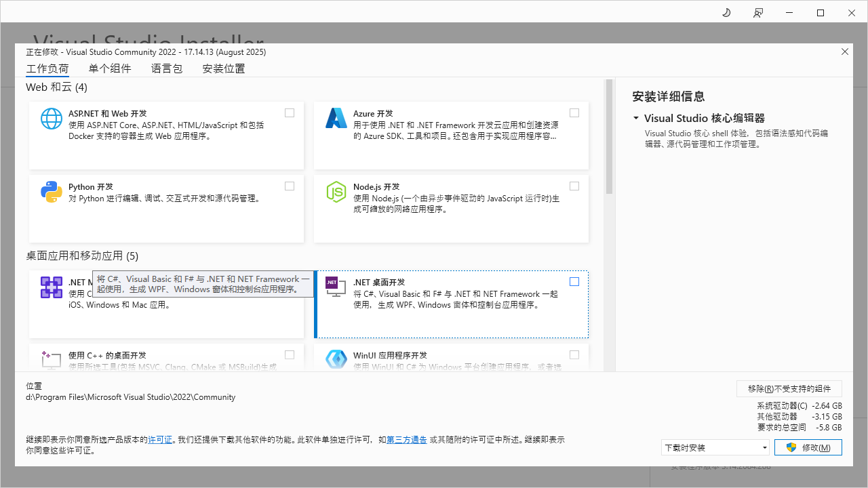Tick the Node.js 开发 checkbox
This screenshot has height=488, width=868.
pyautogui.click(x=574, y=186)
